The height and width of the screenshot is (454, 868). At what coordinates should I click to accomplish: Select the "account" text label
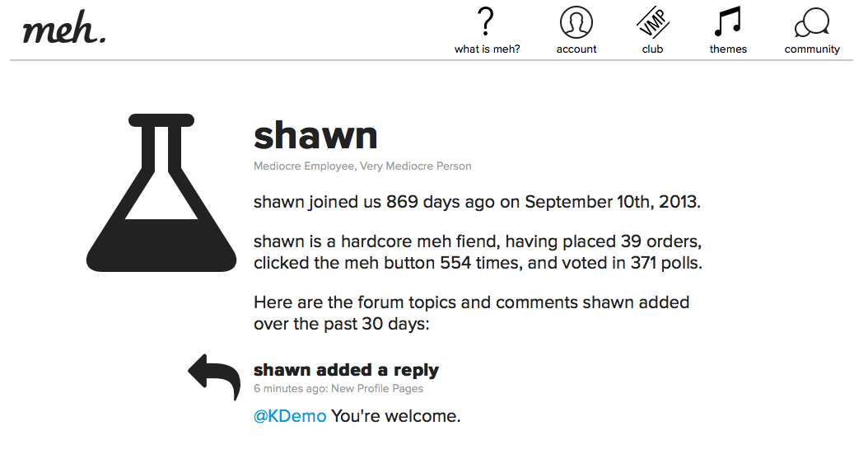[x=576, y=49]
